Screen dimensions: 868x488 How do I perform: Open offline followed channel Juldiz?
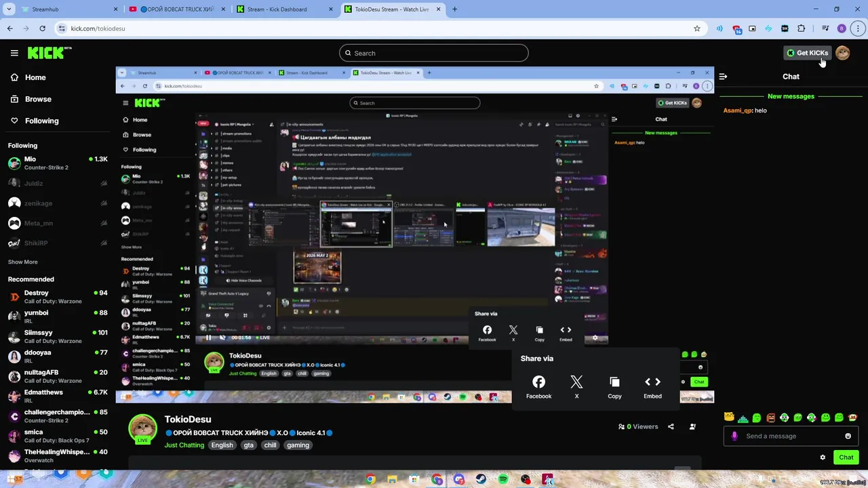click(x=58, y=183)
